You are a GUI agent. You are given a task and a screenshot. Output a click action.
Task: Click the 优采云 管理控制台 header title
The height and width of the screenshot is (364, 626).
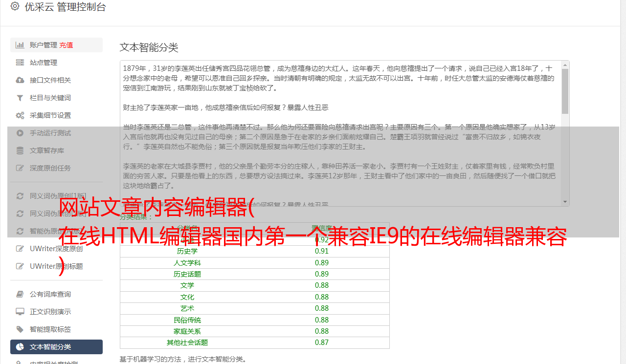tap(65, 7)
